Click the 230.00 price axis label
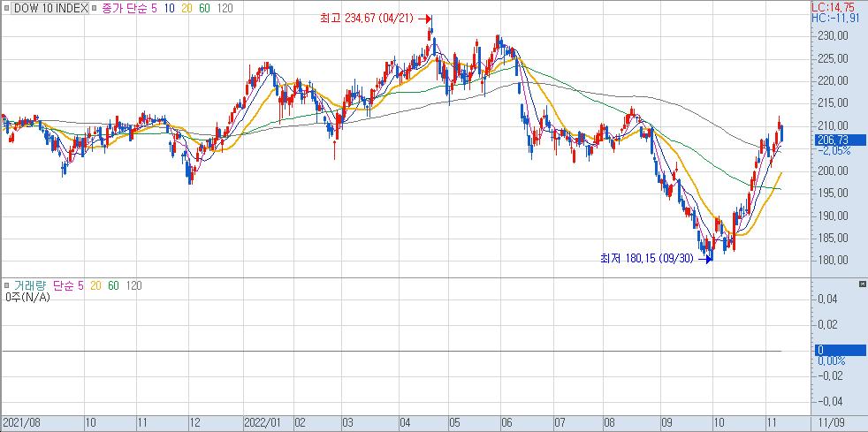Viewport: 868px width, 432px height. (x=834, y=36)
